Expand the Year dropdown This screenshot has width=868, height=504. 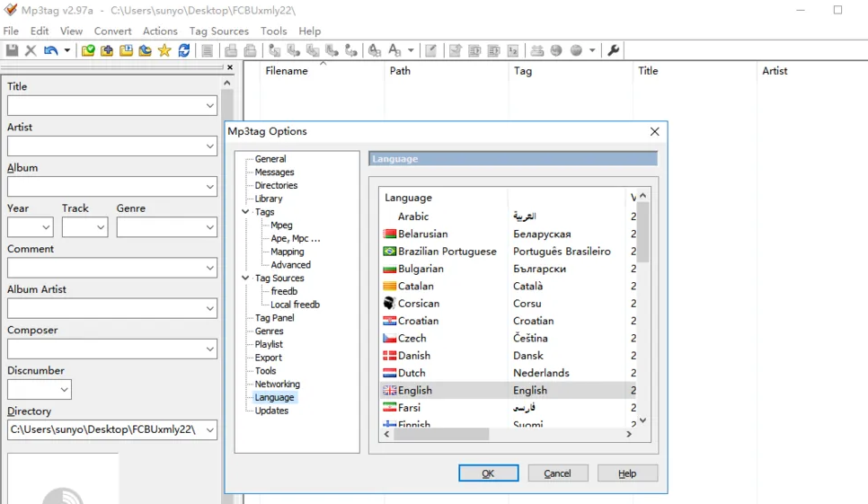tap(46, 227)
